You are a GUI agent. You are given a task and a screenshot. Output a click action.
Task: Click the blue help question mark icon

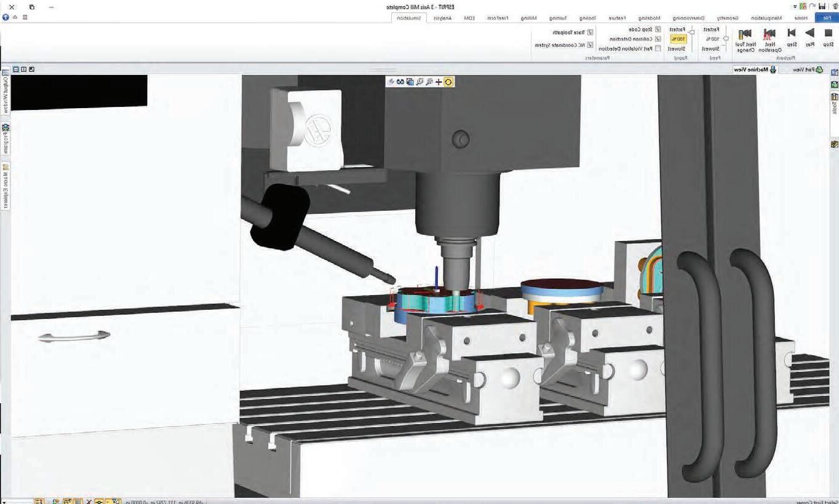coord(6,17)
